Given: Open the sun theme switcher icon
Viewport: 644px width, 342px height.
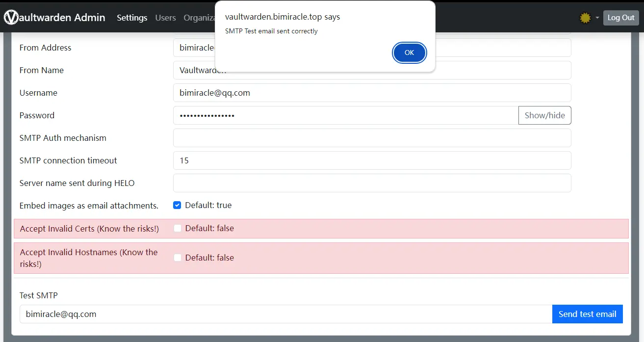Looking at the screenshot, I should (585, 18).
